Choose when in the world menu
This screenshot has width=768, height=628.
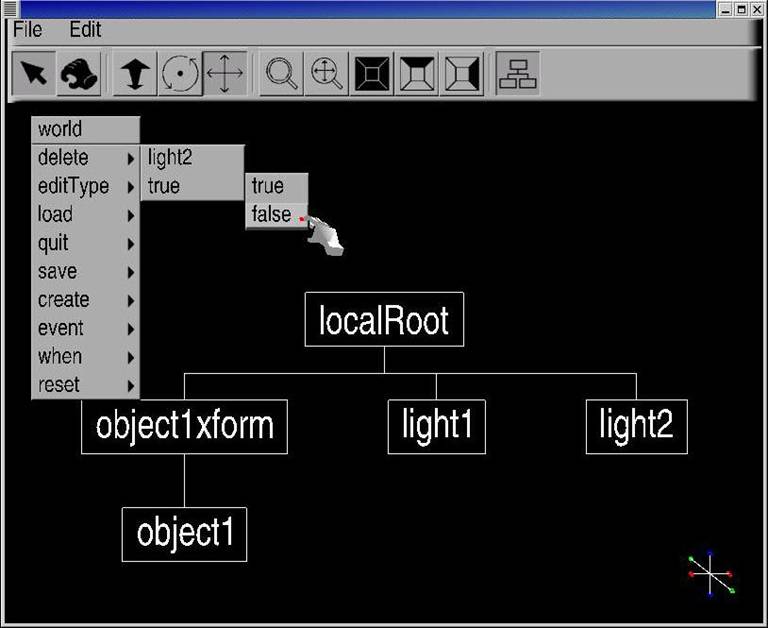tap(86, 357)
